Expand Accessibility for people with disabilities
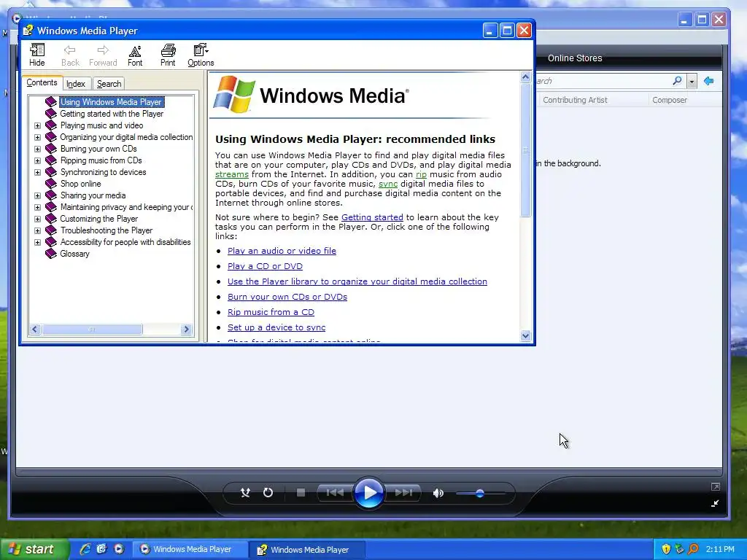Viewport: 747px width, 560px height. (x=37, y=242)
